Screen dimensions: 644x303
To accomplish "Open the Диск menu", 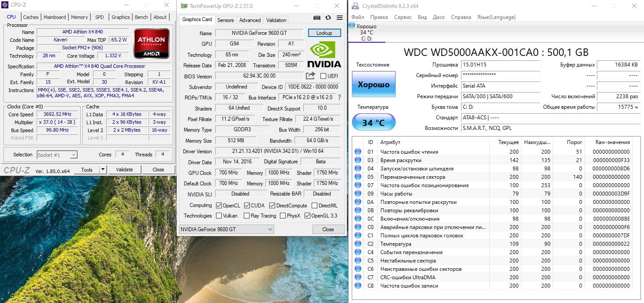I will click(439, 17).
